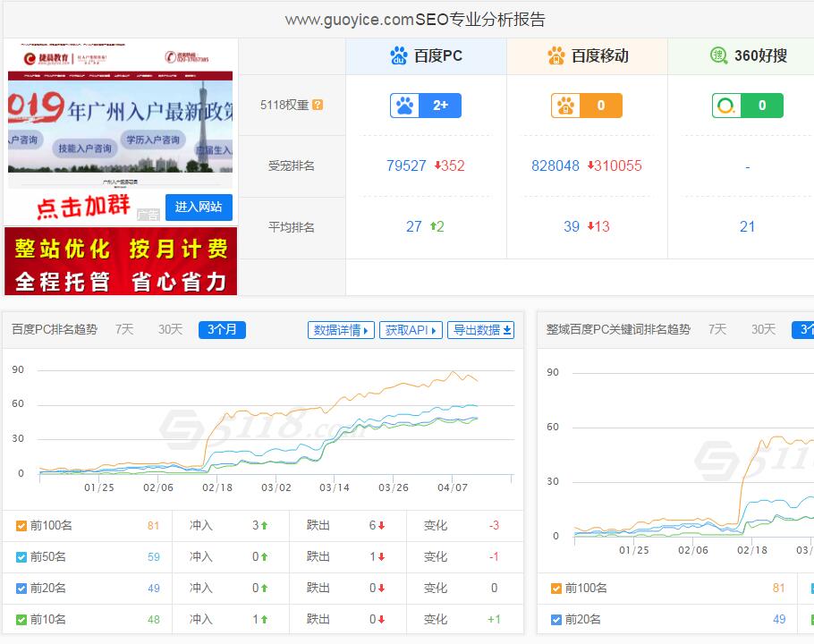Select 30天 tab in 整域百度PC关键词排名趋势

pos(764,329)
